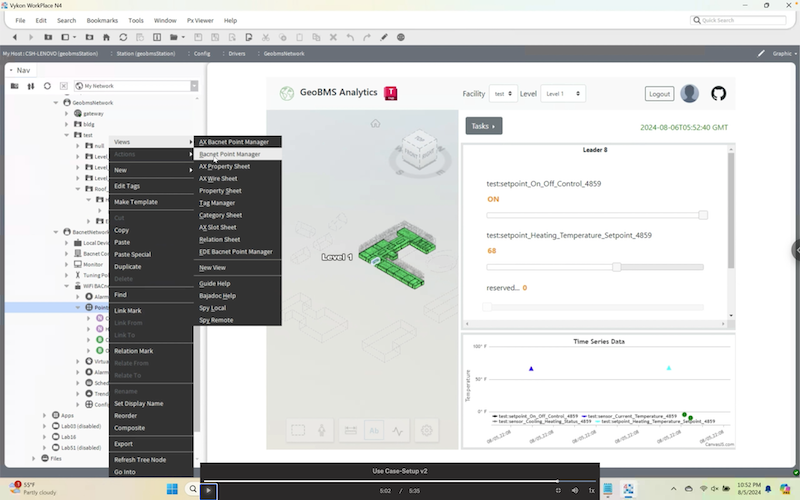Click Drivers in the path bar
800x500 pixels.
pyautogui.click(x=237, y=53)
